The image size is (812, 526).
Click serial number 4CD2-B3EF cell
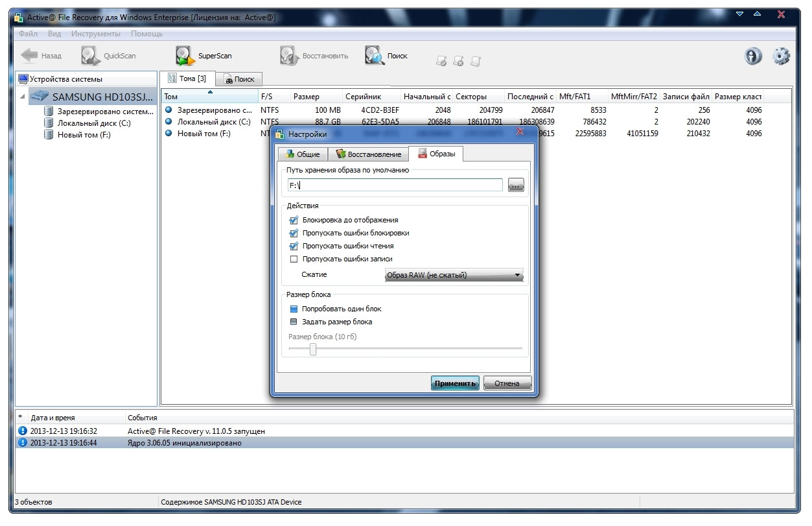point(380,110)
